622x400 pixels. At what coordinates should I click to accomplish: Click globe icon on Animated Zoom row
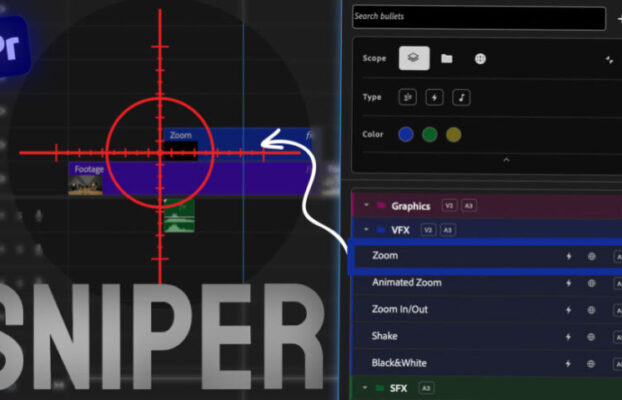point(591,283)
